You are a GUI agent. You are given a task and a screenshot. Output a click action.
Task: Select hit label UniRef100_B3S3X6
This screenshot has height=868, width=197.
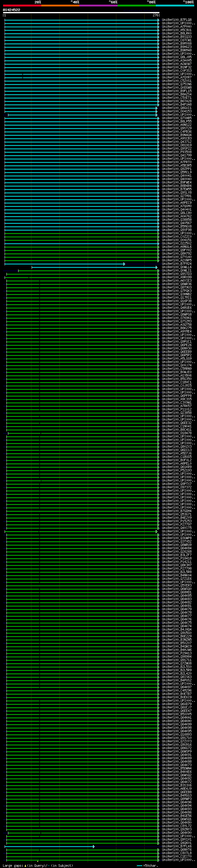coord(177,785)
